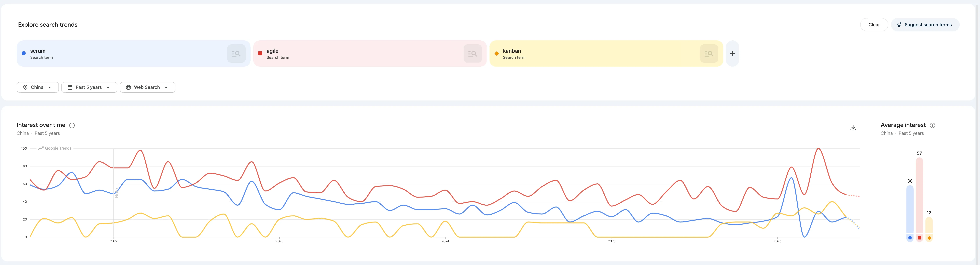The width and height of the screenshot is (980, 265).
Task: Click the Explore search trends heading
Action: [47, 25]
